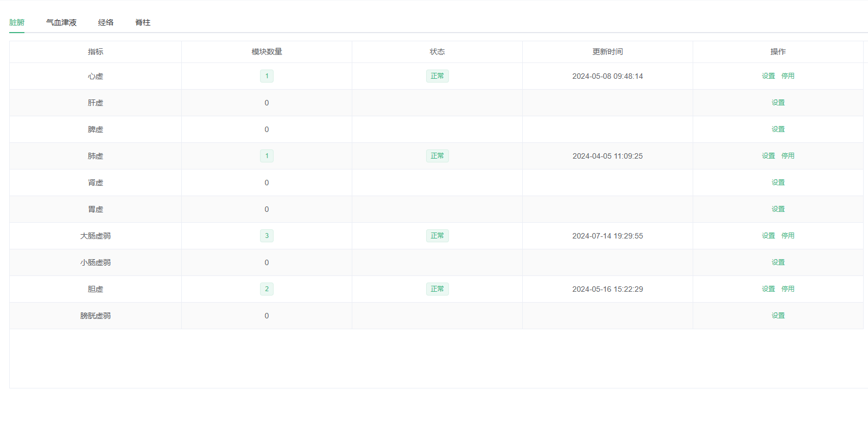This screenshot has height=433, width=868.
Task: Click 停用 in the 胆虚 row
Action: click(x=788, y=289)
